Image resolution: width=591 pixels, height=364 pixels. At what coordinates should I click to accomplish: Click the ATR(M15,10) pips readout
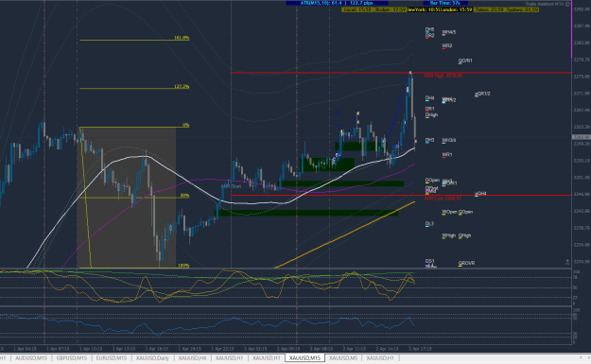[x=337, y=3]
